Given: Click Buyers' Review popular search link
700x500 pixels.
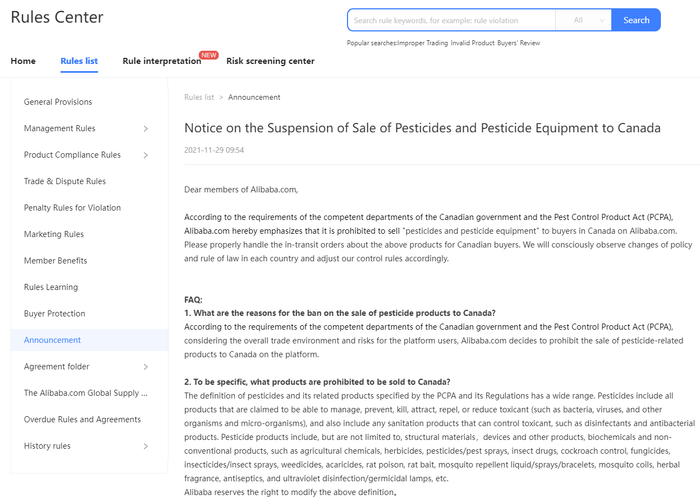Looking at the screenshot, I should [x=516, y=43].
